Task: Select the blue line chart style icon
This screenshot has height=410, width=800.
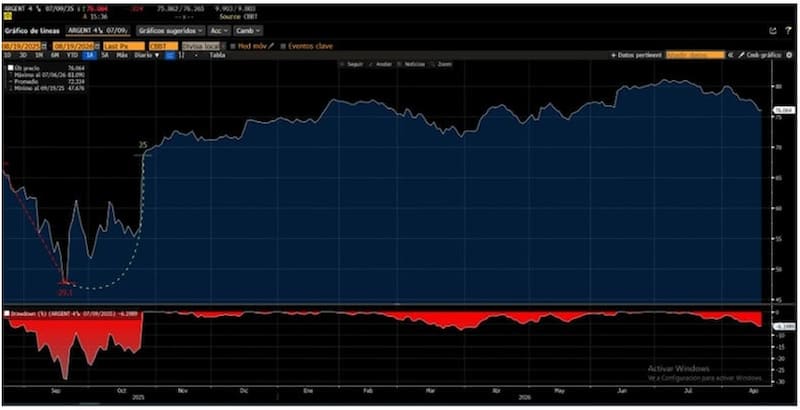Action: 170,55
